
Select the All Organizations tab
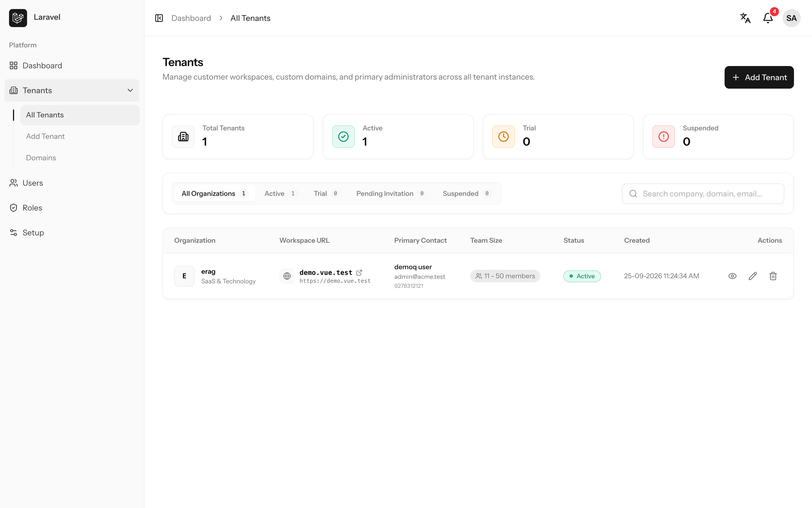[215, 194]
